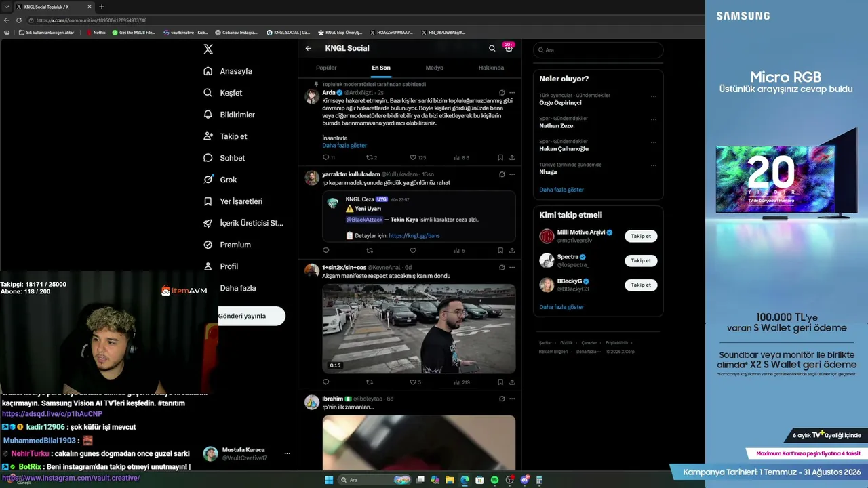The width and height of the screenshot is (868, 488).
Task: Open Takip et in the sidebar
Action: click(225, 136)
